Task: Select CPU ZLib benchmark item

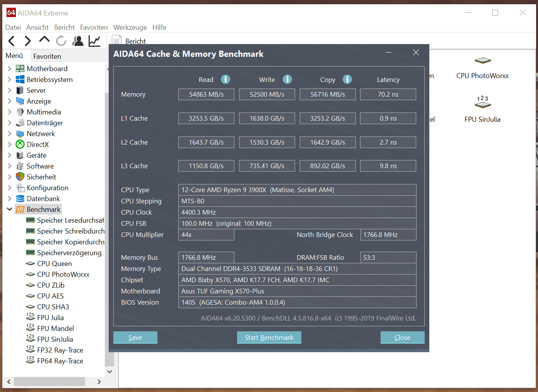Action: [45, 285]
